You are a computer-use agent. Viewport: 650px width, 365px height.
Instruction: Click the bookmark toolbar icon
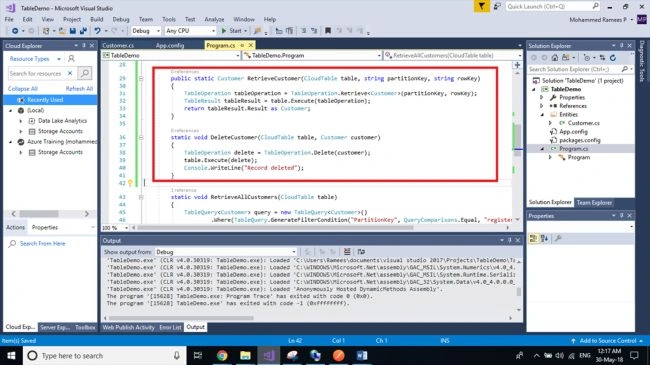(x=328, y=31)
